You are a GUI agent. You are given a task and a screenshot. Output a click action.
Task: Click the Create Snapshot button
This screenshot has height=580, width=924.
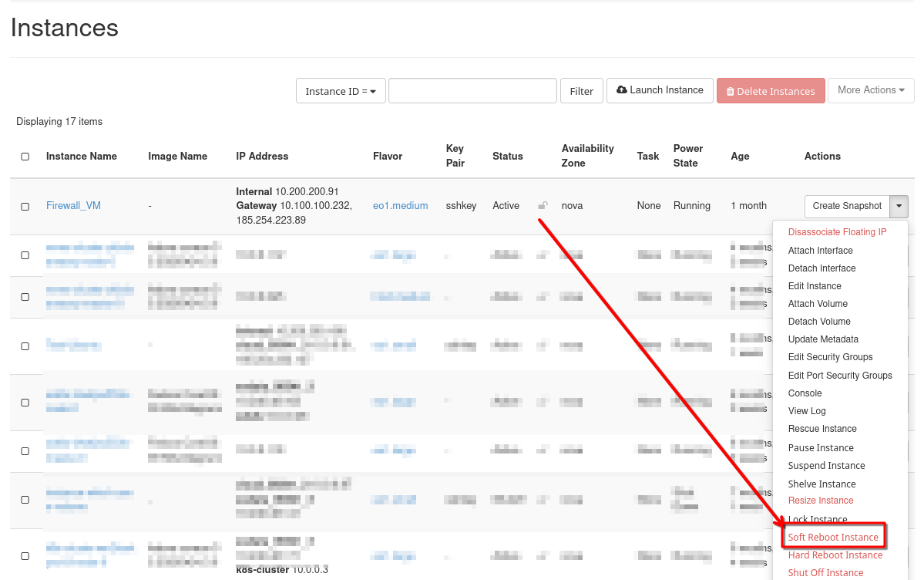pyautogui.click(x=846, y=206)
